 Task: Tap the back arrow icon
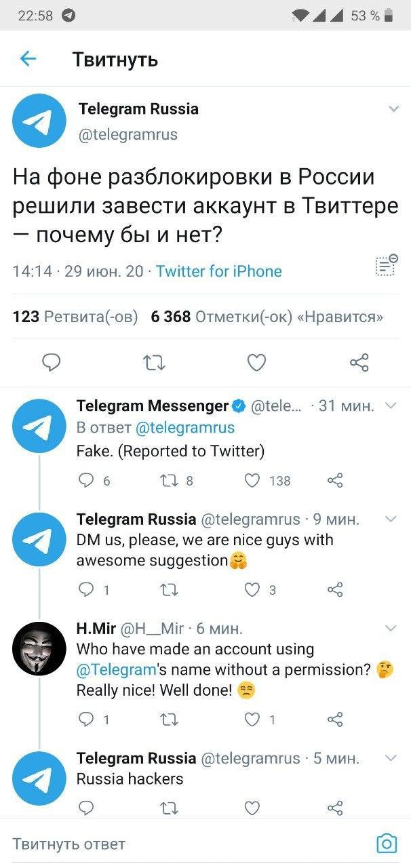(x=28, y=59)
